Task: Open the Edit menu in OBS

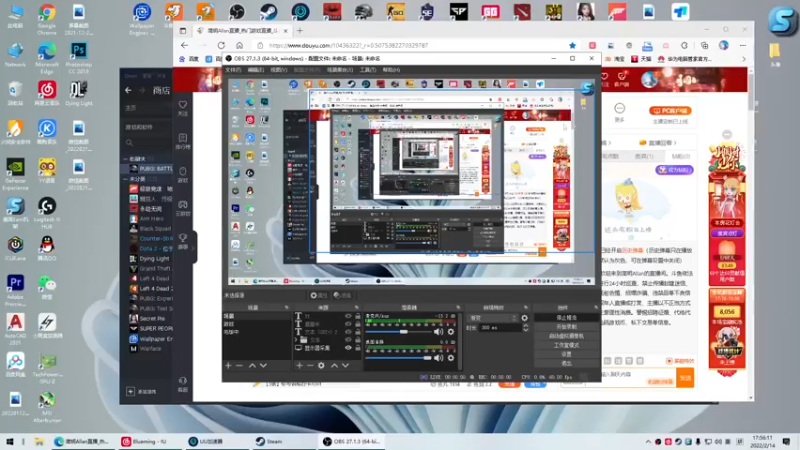Action: click(256, 70)
